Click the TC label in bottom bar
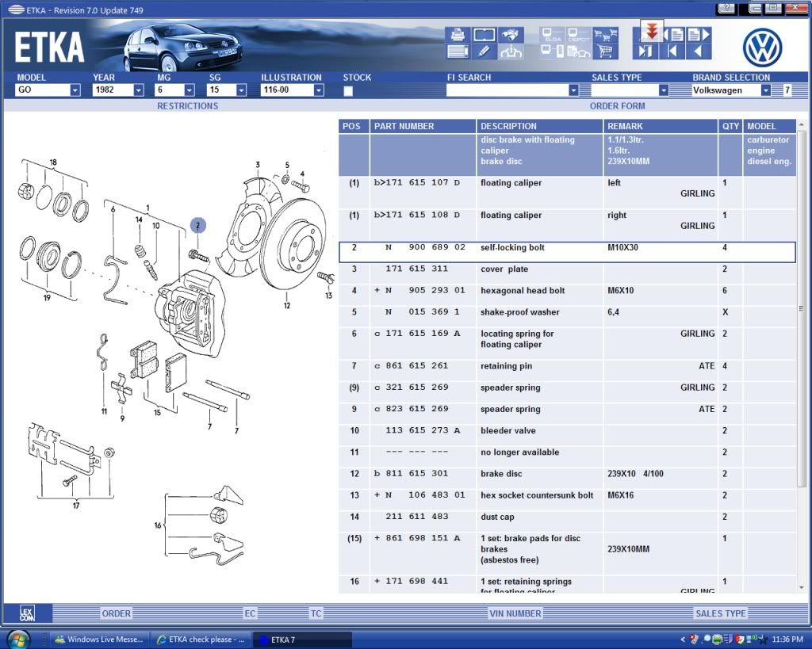812x649 pixels. point(316,614)
